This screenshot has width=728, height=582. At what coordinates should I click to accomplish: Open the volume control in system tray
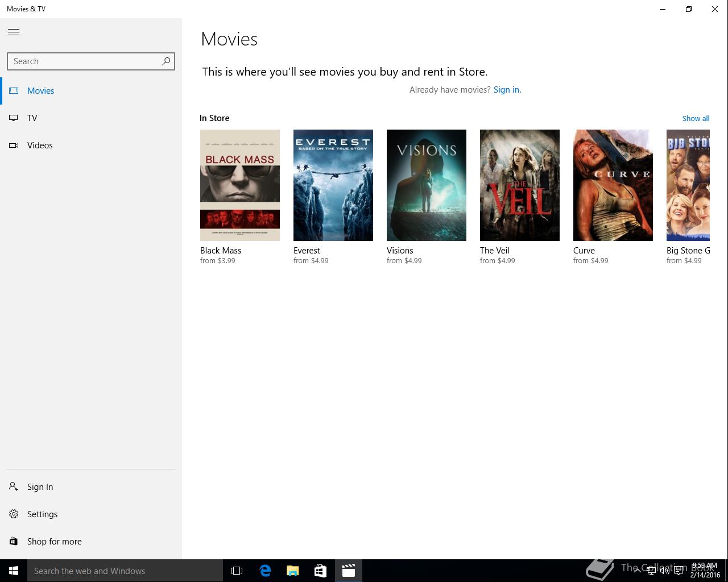tap(664, 571)
